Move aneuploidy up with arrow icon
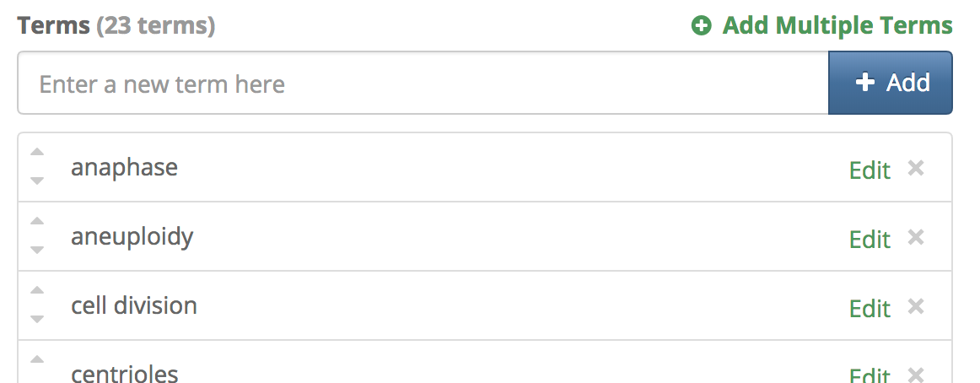Viewport: 980px width, 383px height. click(x=37, y=222)
